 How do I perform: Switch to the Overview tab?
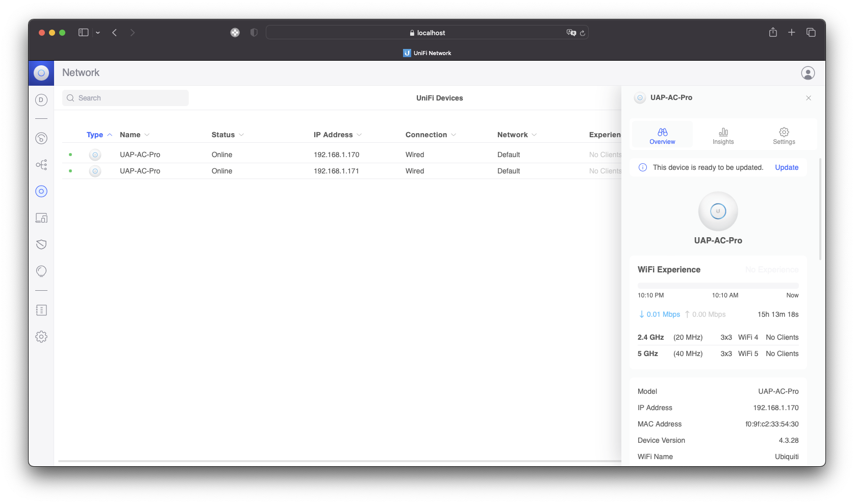click(662, 136)
